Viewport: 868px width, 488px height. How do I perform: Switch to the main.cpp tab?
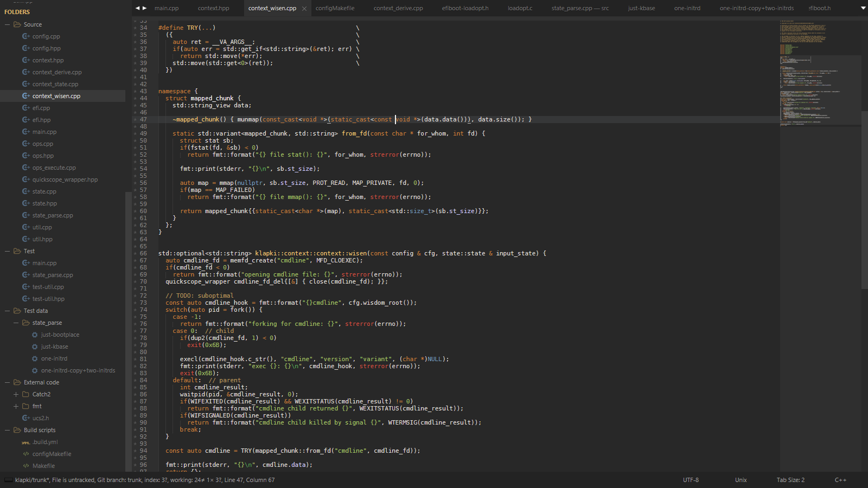166,8
